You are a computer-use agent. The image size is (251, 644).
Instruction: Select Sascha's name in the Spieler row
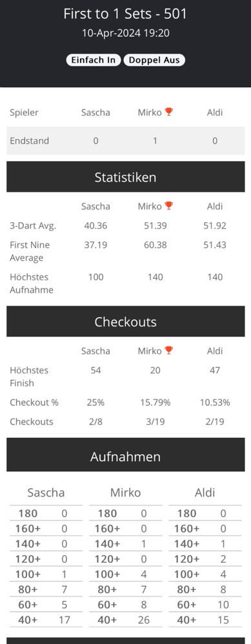point(95,112)
